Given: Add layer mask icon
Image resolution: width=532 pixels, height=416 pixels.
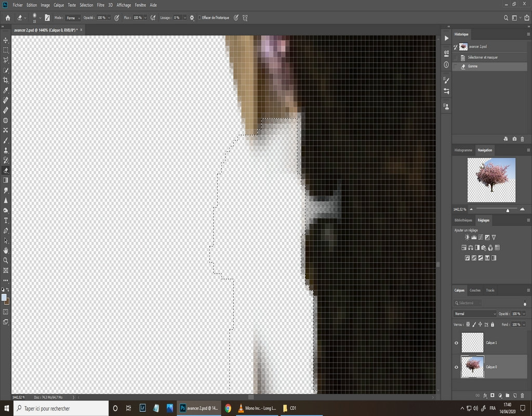Looking at the screenshot, I should (x=493, y=395).
